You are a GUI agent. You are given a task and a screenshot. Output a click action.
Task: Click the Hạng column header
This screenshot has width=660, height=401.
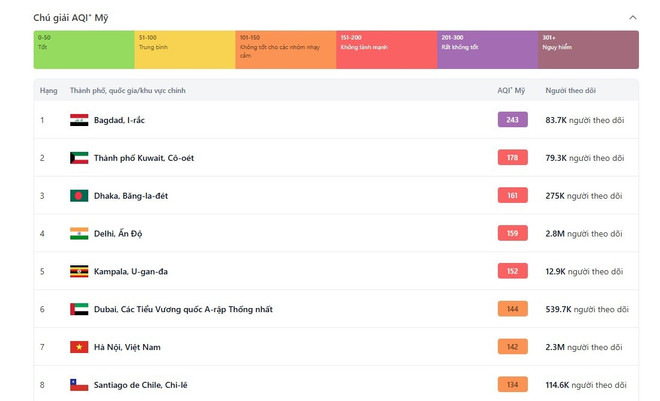coord(48,91)
